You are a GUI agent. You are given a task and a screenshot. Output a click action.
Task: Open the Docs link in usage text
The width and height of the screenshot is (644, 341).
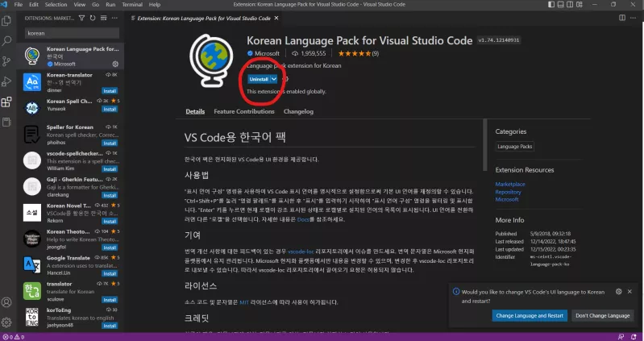point(303,219)
